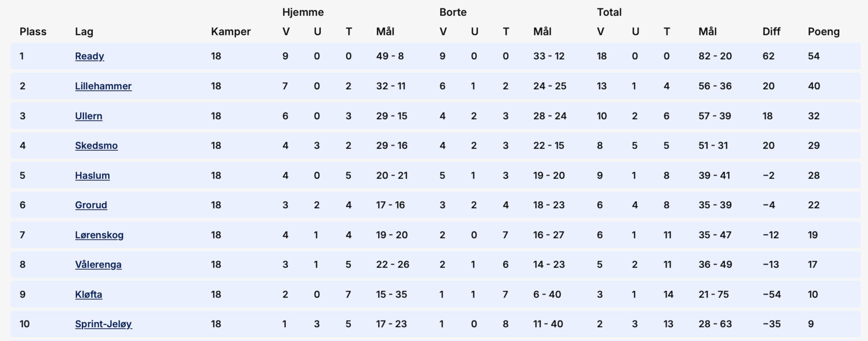Click the Plass column header
The height and width of the screenshot is (341, 868).
coord(33,32)
